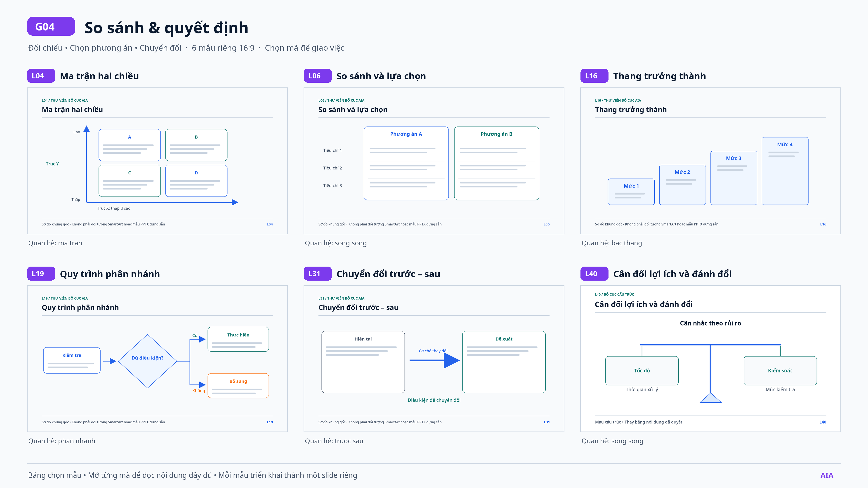Click the Mức 1 step box
The width and height of the screenshot is (868, 488).
coord(631,192)
